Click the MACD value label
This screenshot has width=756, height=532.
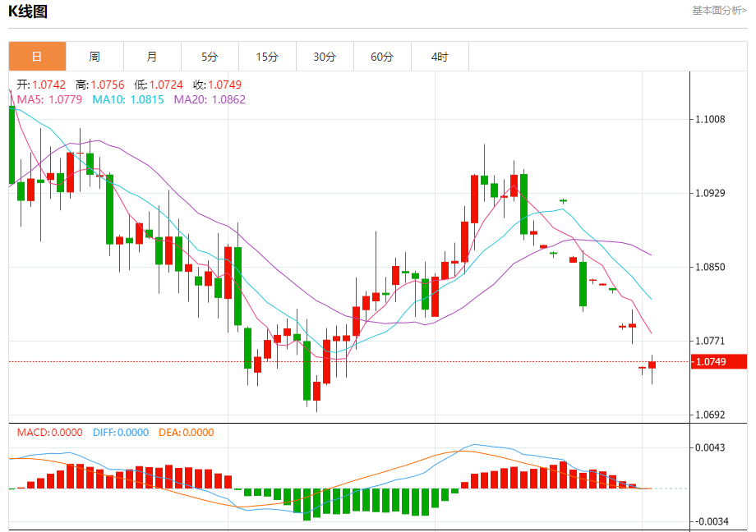tap(49, 433)
